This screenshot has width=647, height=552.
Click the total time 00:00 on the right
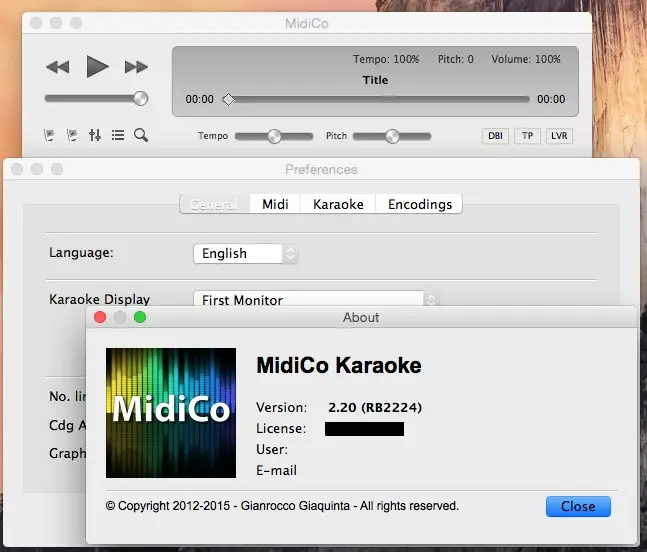coord(551,99)
